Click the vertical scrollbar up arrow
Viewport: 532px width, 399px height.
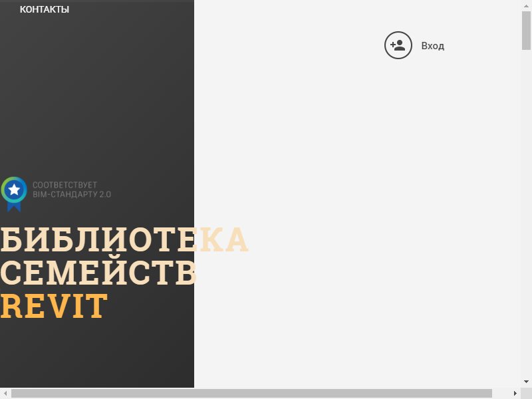pos(526,5)
